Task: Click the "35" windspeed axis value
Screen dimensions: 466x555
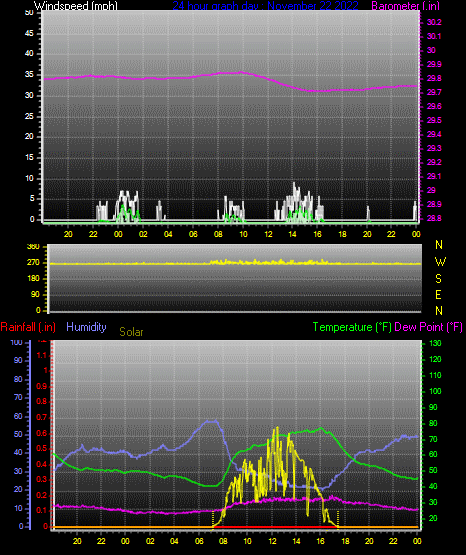Action: [x=29, y=75]
